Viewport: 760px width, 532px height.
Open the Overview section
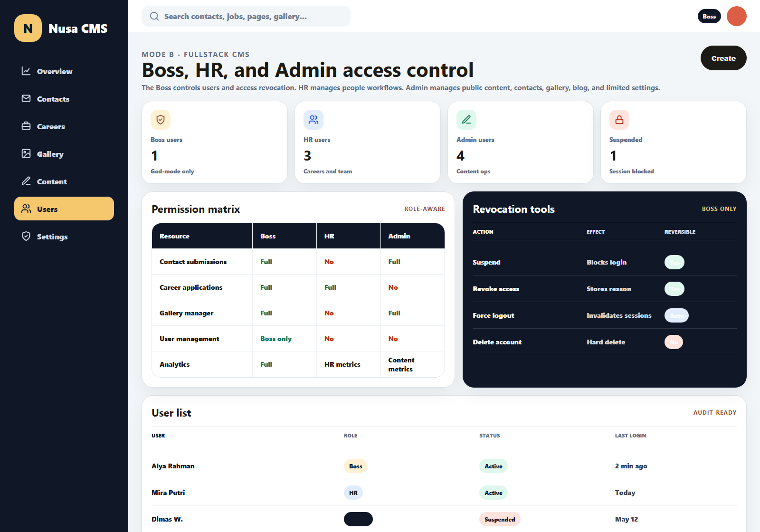pos(64,71)
